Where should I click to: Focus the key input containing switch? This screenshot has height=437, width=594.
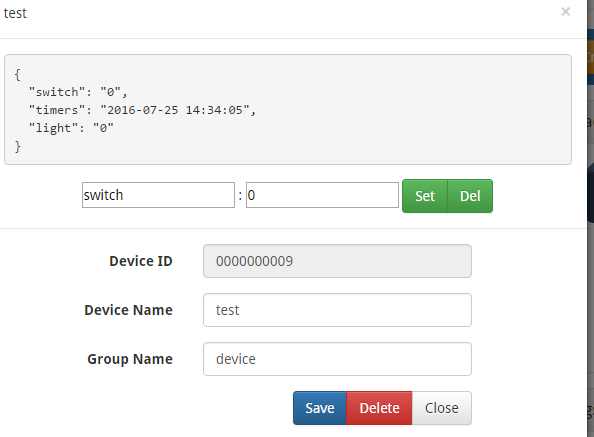(158, 195)
